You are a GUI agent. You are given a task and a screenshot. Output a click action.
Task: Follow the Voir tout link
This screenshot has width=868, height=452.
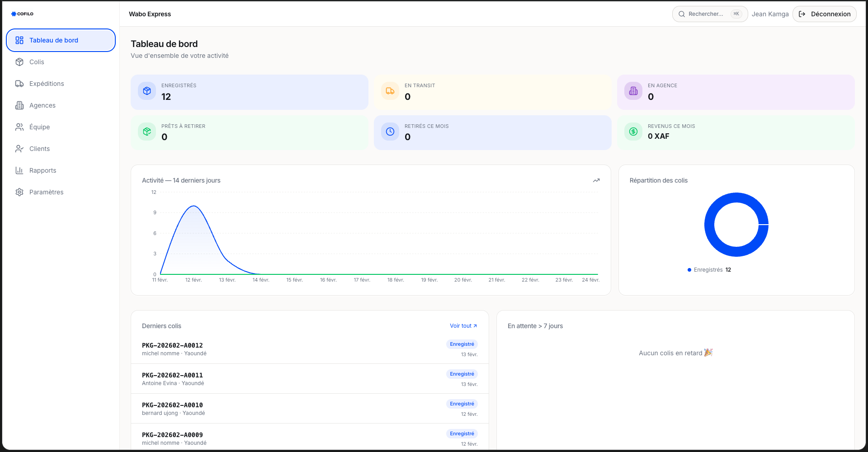click(463, 326)
